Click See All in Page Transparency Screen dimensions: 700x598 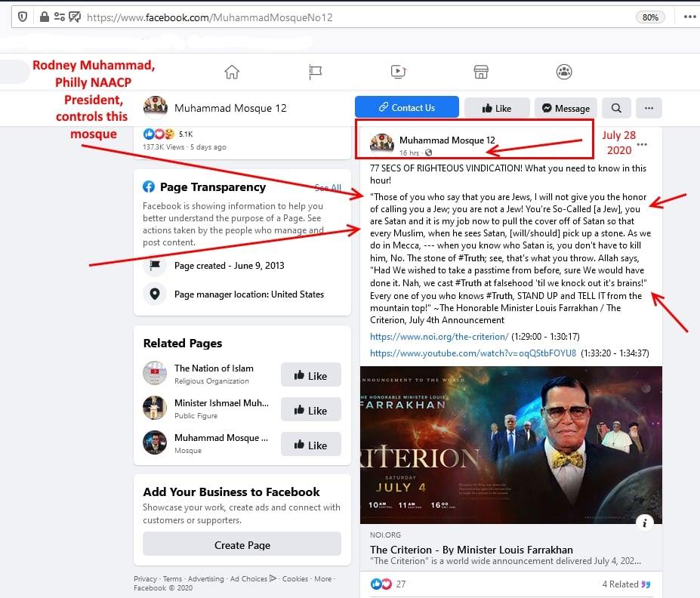[328, 187]
